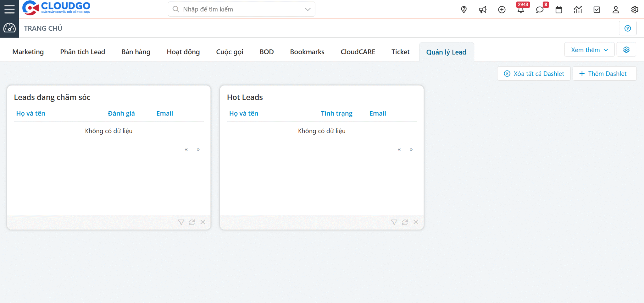Click the help question mark button
The width and height of the screenshot is (644, 303).
coord(628,28)
